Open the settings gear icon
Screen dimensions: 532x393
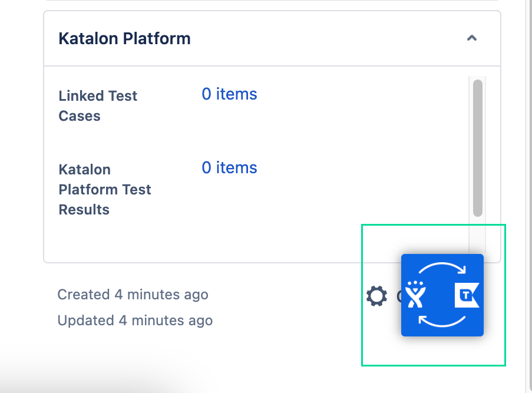coord(376,296)
